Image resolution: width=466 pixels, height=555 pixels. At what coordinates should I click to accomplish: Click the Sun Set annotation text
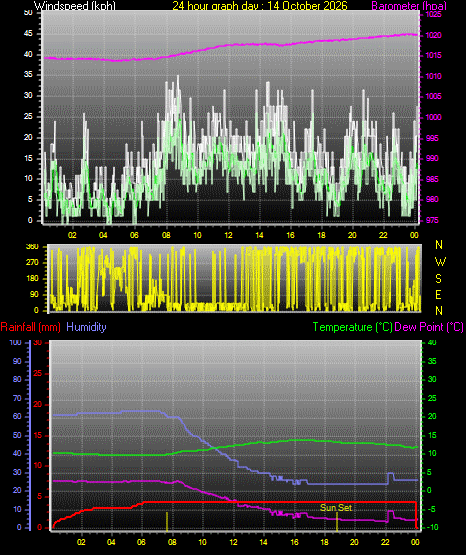point(336,508)
